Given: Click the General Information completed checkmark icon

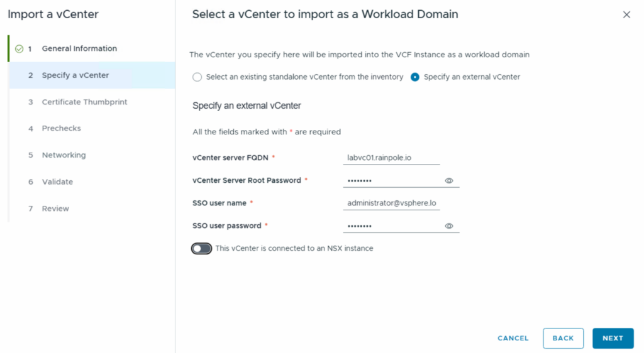Looking at the screenshot, I should 19,49.
